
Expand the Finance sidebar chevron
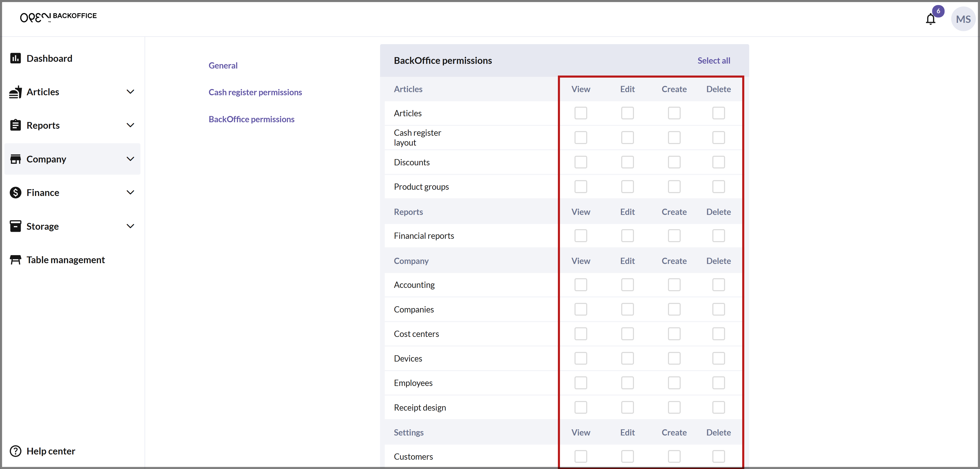(x=130, y=193)
